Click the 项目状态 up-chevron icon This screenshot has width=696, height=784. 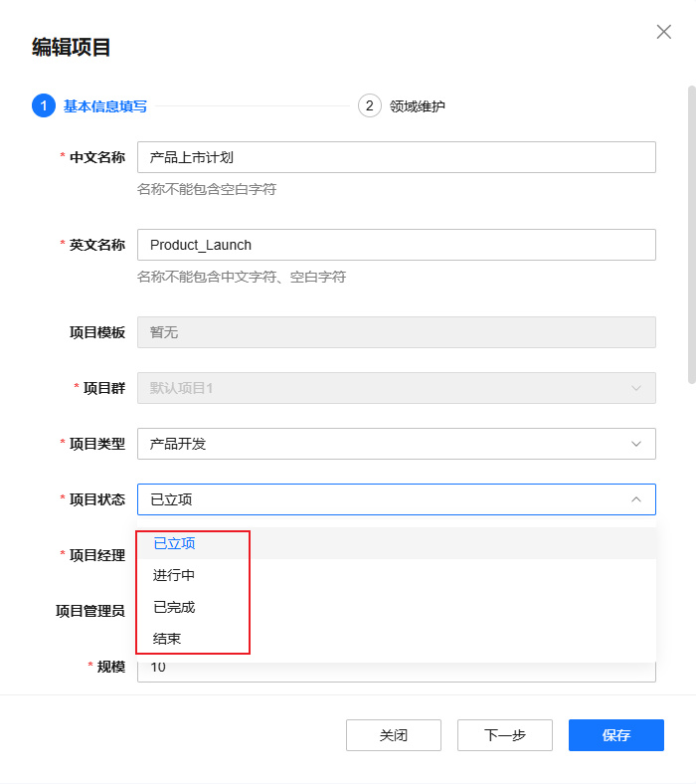click(x=636, y=499)
